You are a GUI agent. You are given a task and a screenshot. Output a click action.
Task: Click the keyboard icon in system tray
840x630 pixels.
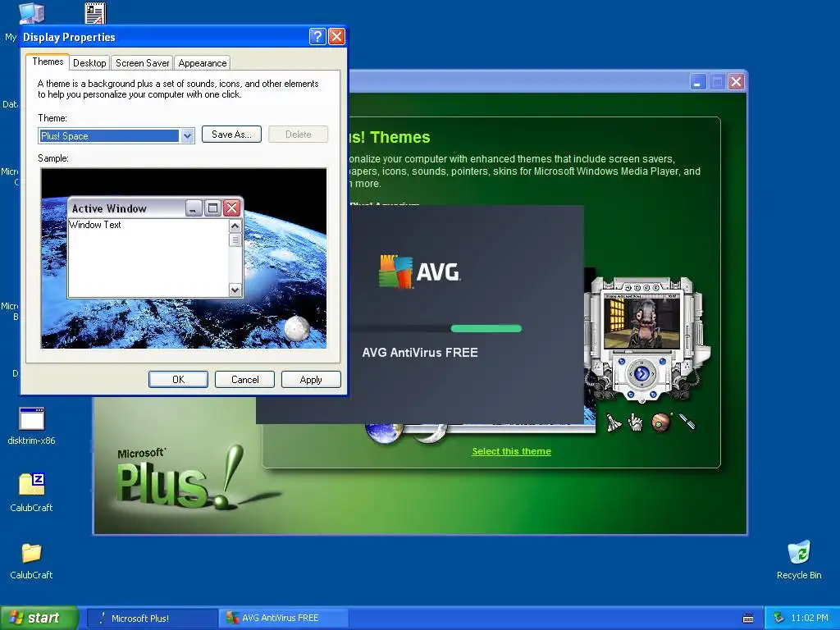(x=748, y=619)
